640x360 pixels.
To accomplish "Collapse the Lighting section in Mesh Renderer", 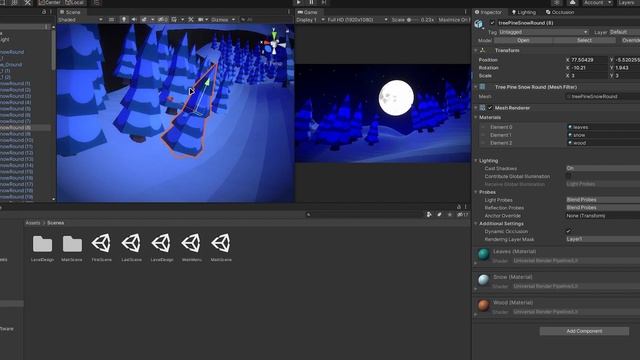I will (476, 161).
